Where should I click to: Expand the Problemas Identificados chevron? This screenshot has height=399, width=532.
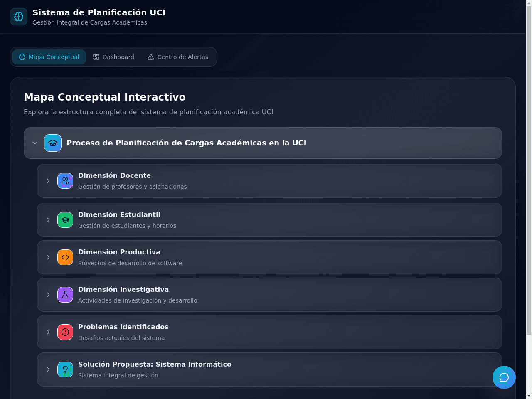point(48,332)
